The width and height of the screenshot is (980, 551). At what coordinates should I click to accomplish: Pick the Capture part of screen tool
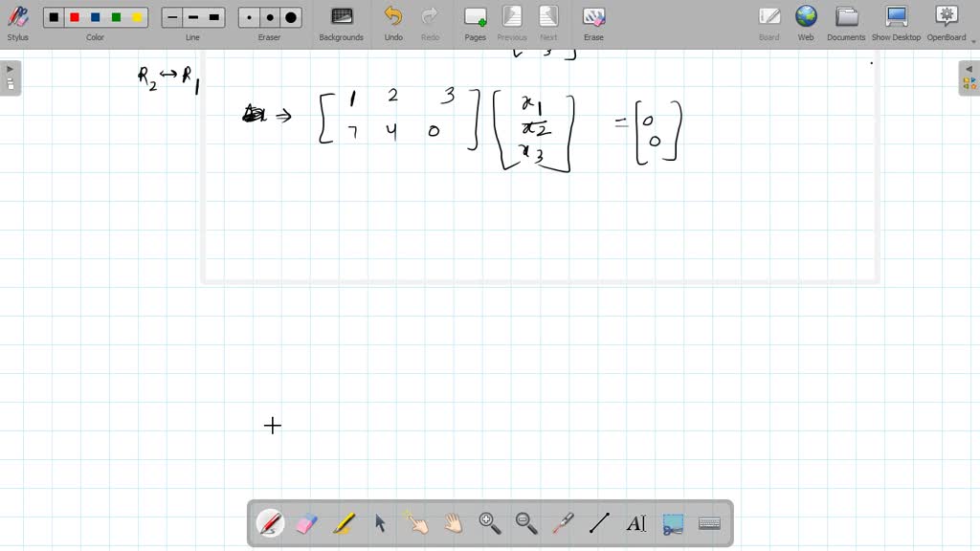672,522
